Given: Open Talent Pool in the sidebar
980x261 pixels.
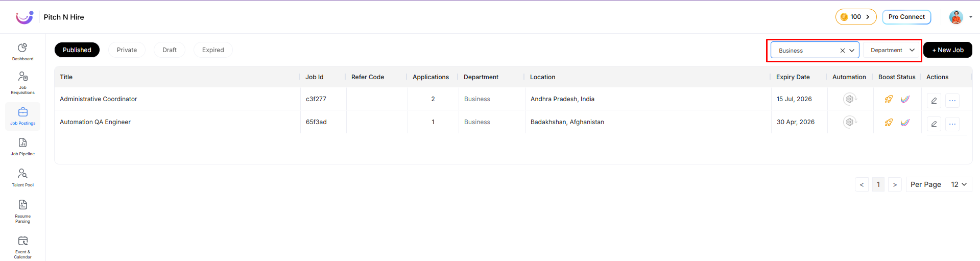Looking at the screenshot, I should tap(22, 178).
